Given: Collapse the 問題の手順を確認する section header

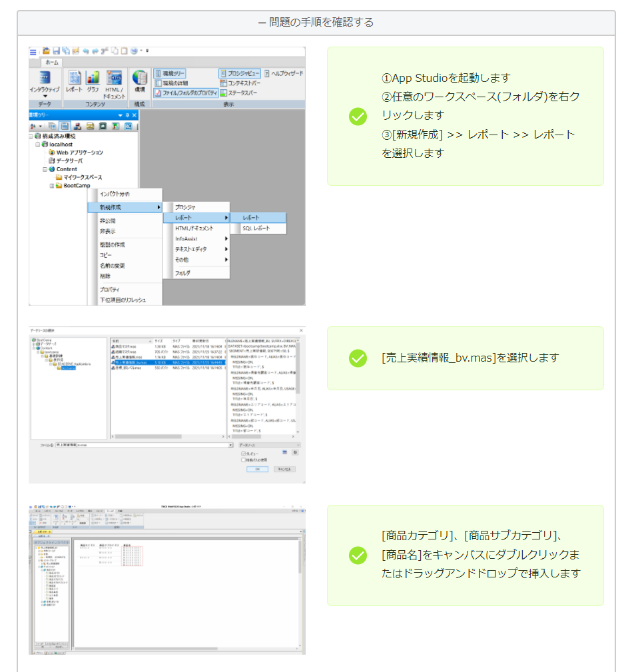Looking at the screenshot, I should [316, 23].
